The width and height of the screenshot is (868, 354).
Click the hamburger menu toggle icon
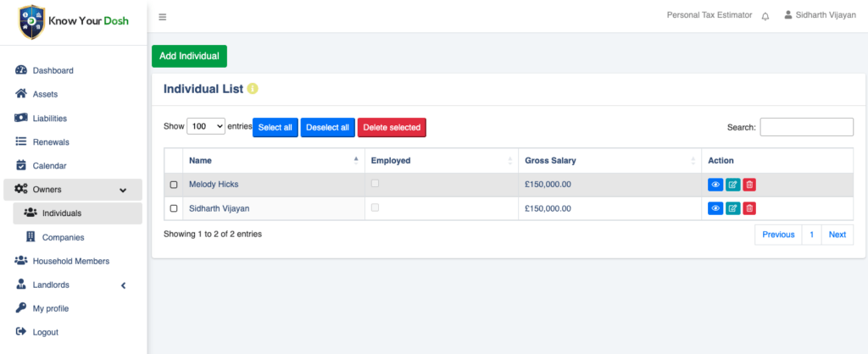[x=163, y=16]
